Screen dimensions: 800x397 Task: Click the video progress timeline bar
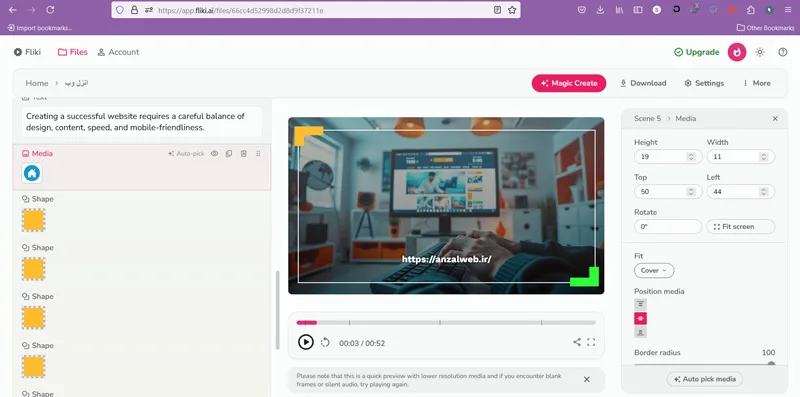pos(446,322)
